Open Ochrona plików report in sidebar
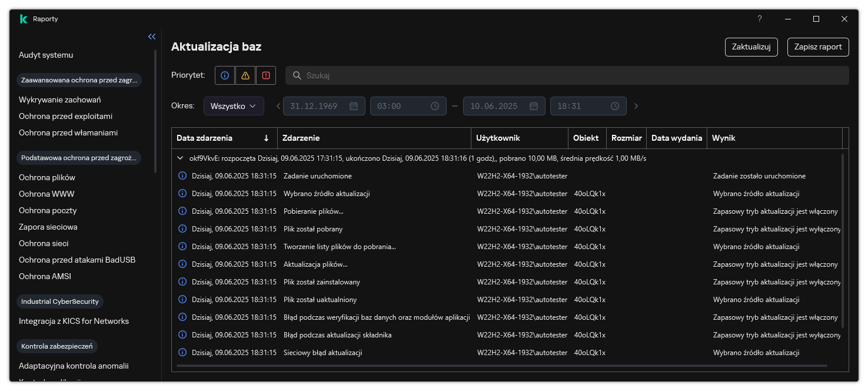The width and height of the screenshot is (868, 391). (x=47, y=177)
